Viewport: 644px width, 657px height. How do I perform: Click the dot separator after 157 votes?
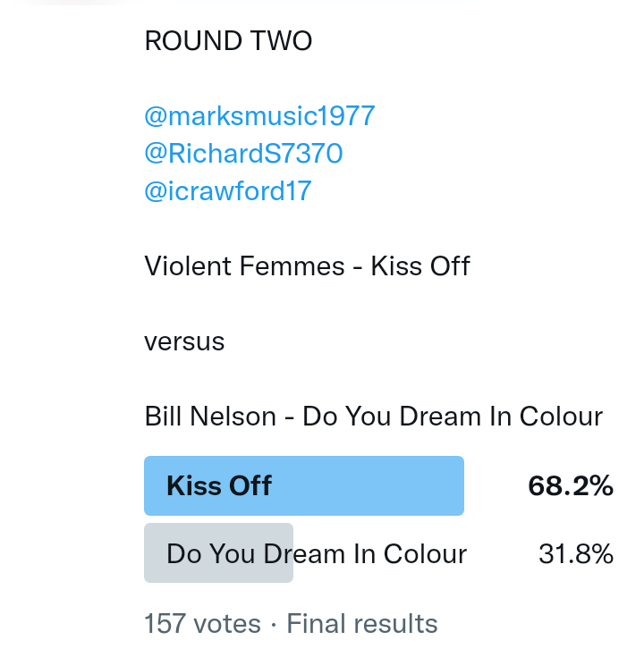[274, 623]
